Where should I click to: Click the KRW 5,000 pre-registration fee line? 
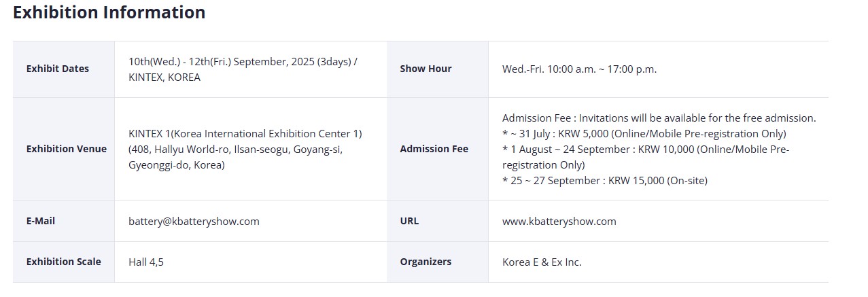coord(644,133)
